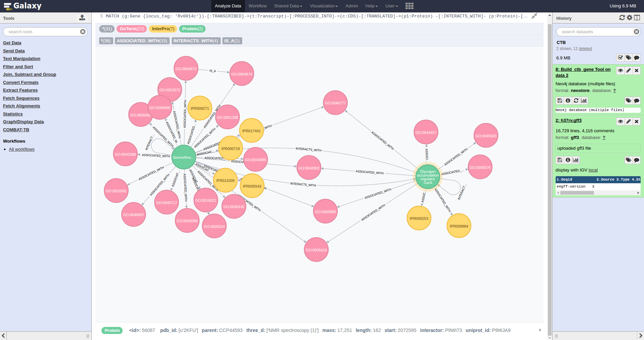The height and width of the screenshot is (340, 644).
Task: Open the COMBAT-TB tool section
Action: pyautogui.click(x=16, y=130)
